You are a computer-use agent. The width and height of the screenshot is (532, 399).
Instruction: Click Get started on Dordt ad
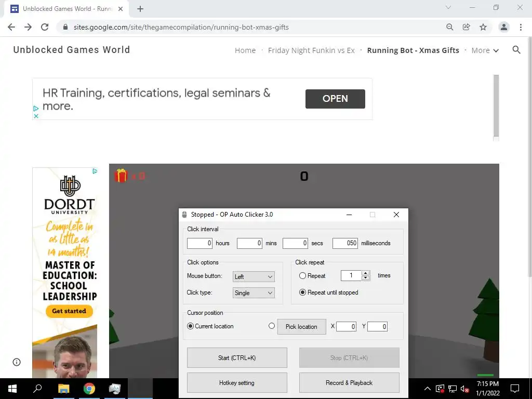(x=69, y=311)
